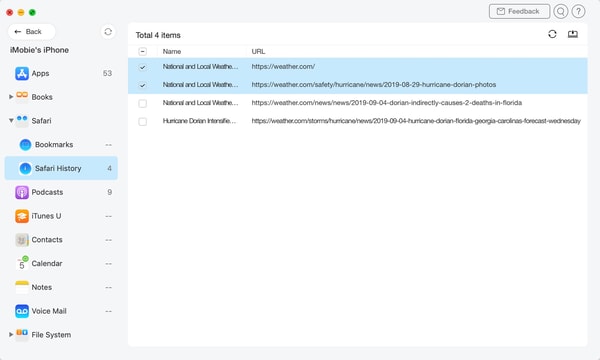600x360 pixels.
Task: Click the File System icon
Action: 22,334
